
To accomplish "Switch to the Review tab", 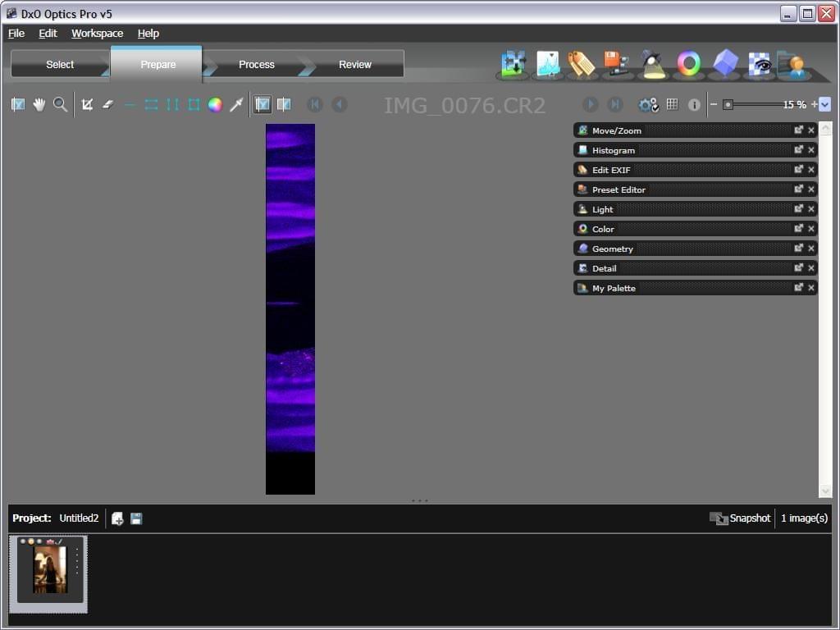I will coord(354,64).
